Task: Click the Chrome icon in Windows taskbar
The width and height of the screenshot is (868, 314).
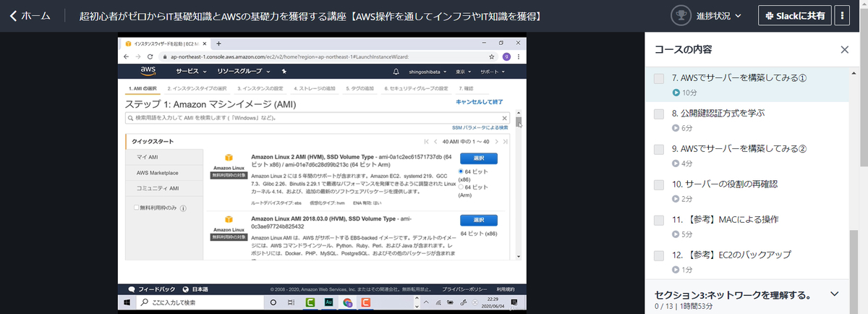Action: pos(348,302)
